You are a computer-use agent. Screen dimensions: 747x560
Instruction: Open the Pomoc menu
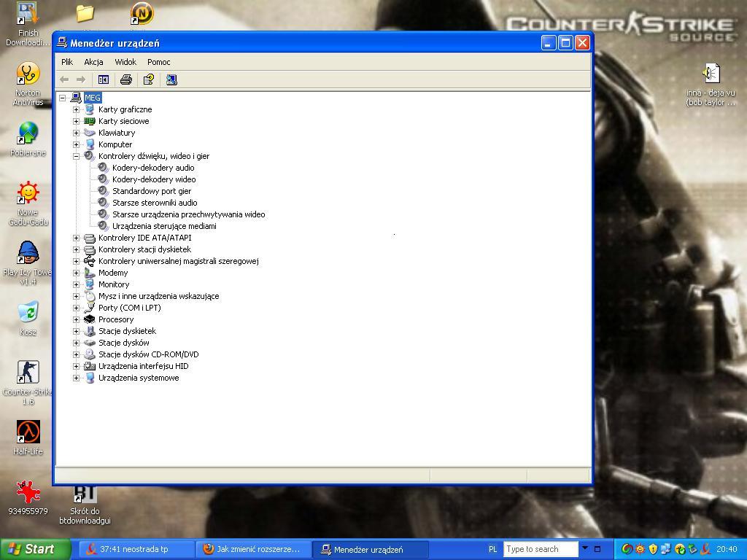[x=158, y=62]
